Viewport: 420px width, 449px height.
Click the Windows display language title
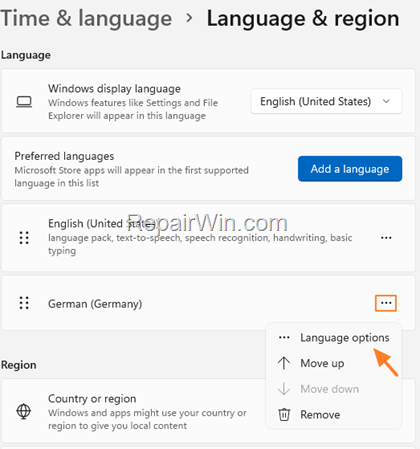click(x=114, y=89)
